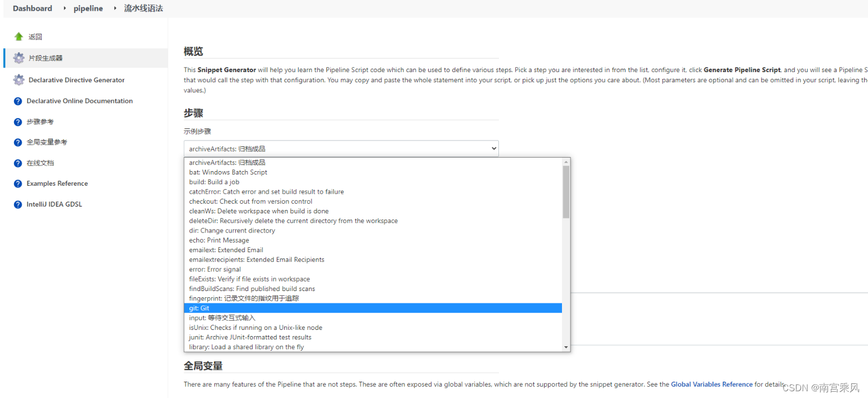868x398 pixels.
Task: Select error: Error signal option
Action: point(373,270)
